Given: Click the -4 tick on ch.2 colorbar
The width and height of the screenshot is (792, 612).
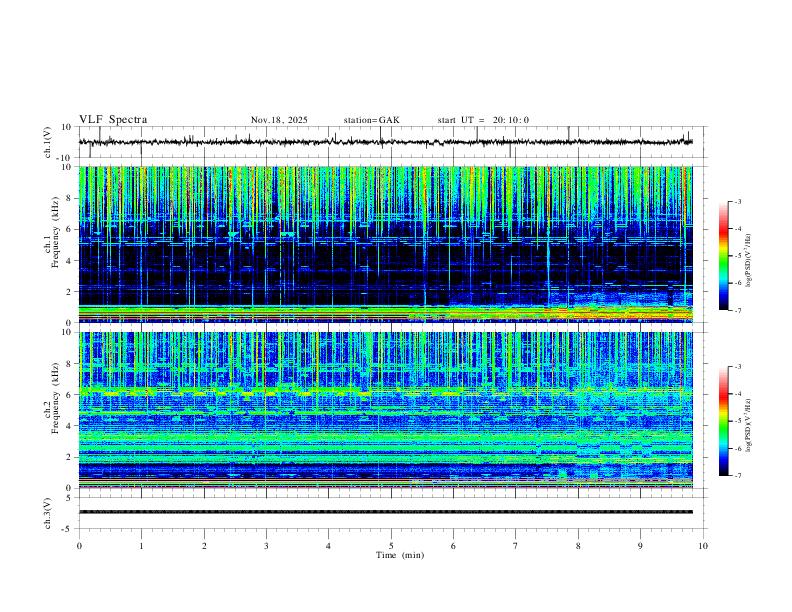Looking at the screenshot, I should [x=737, y=394].
